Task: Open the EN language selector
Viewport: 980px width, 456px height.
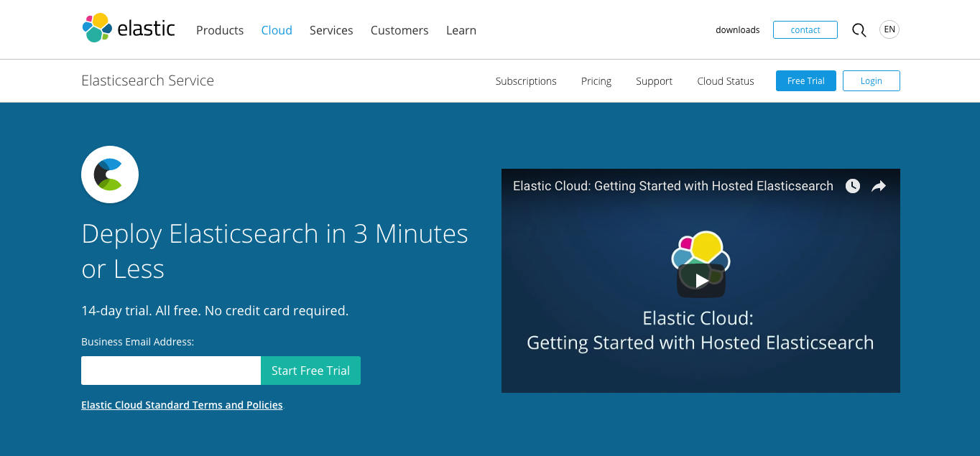Action: (889, 29)
